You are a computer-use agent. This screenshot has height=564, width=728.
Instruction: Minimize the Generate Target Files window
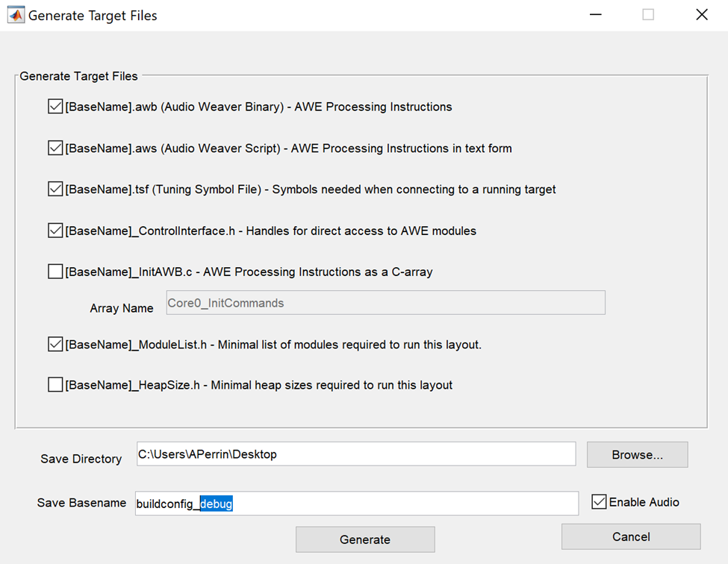coord(594,15)
